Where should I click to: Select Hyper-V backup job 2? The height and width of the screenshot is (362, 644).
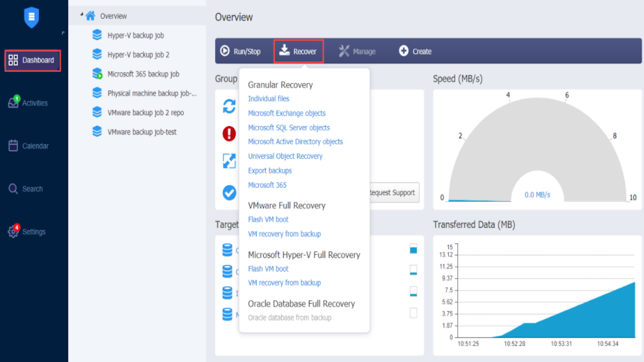tap(138, 55)
